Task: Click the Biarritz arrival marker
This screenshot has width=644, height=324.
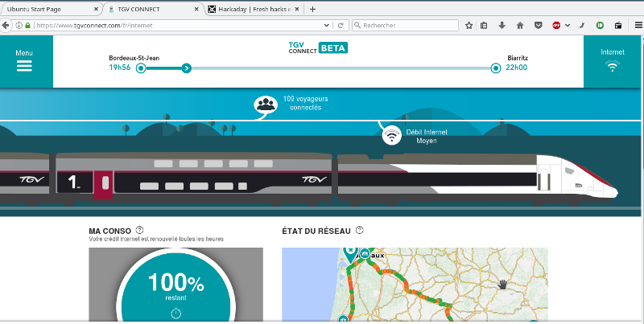Action: [x=496, y=68]
